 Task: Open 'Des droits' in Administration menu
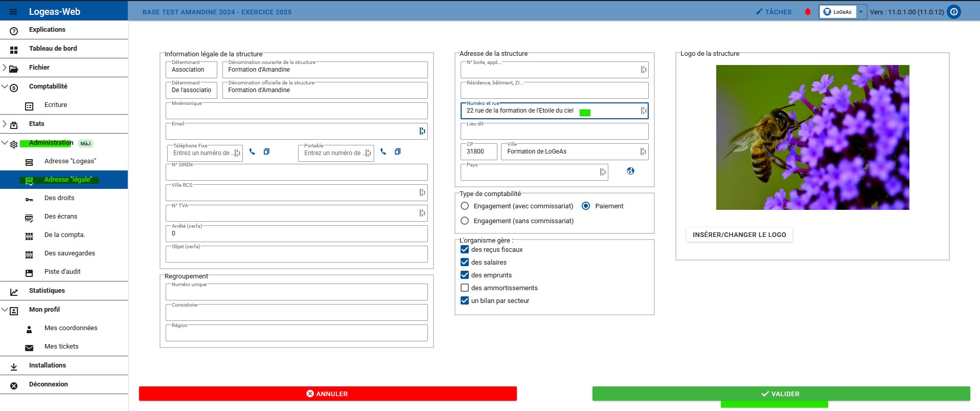point(59,198)
